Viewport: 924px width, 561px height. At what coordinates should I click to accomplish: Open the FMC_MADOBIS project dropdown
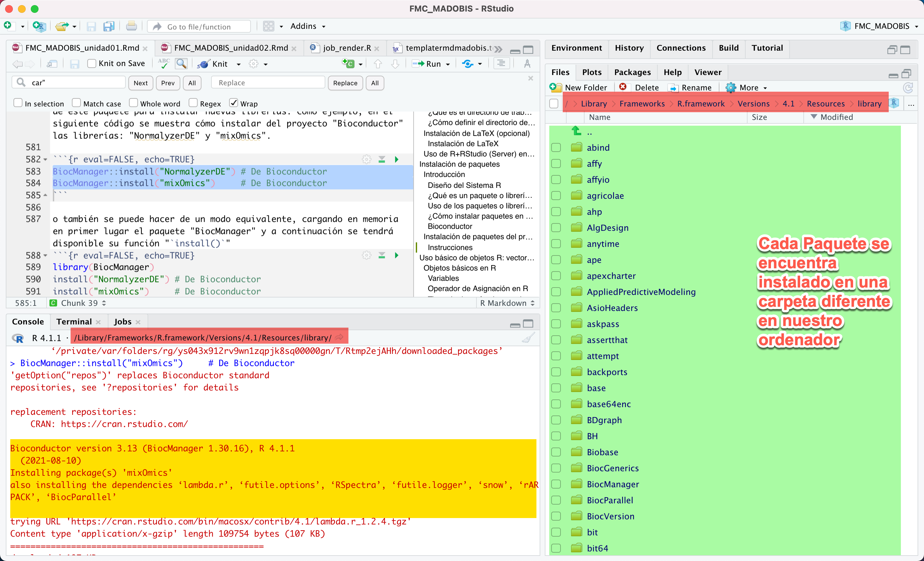879,26
